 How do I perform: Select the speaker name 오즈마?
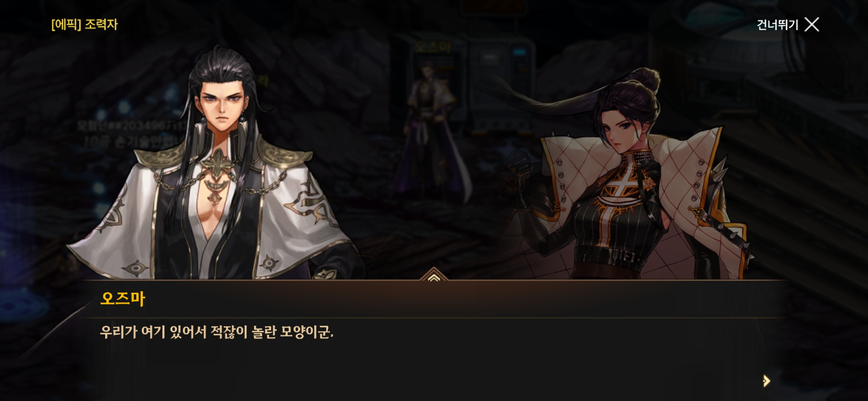(x=122, y=298)
